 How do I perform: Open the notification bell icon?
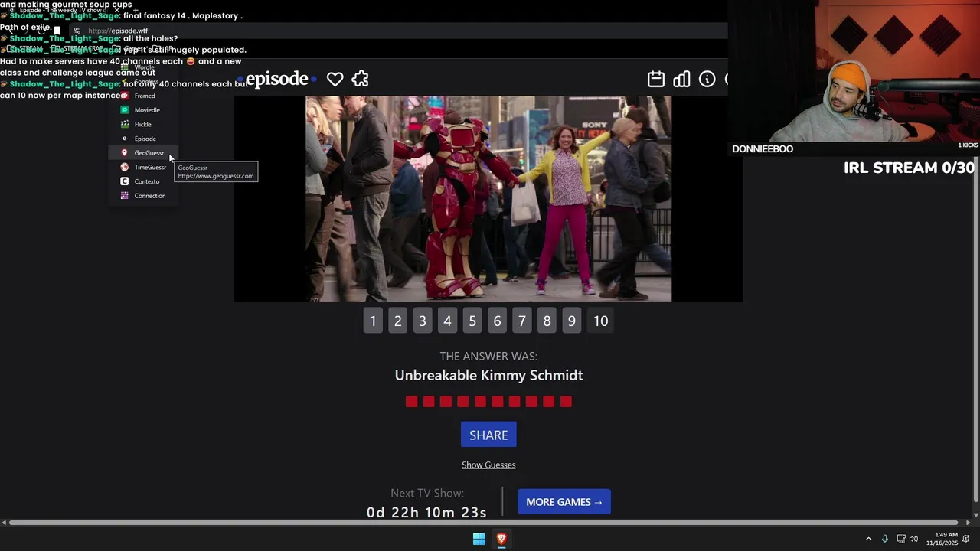tap(966, 539)
